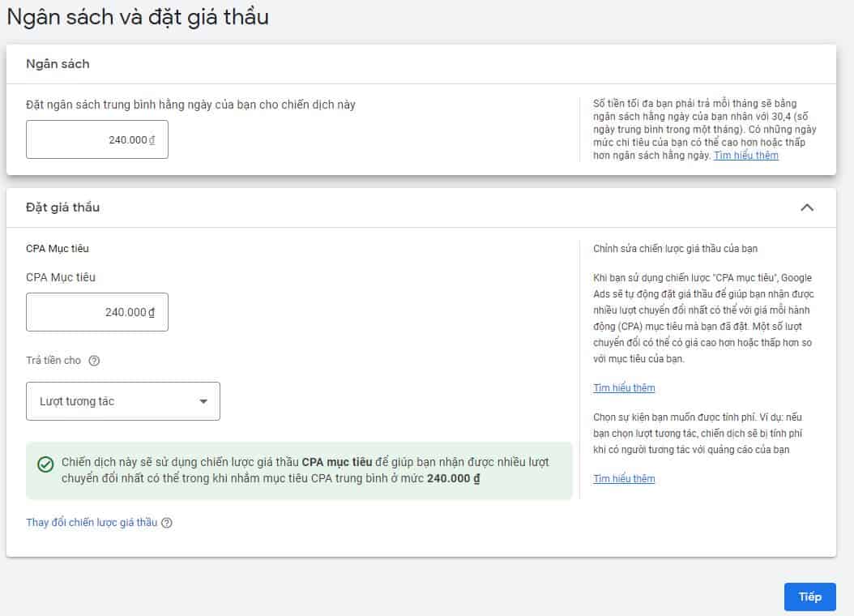Image resolution: width=854 pixels, height=616 pixels.
Task: Click help icon next to Thay đổi chiến lược giá thầu
Action: tap(167, 523)
